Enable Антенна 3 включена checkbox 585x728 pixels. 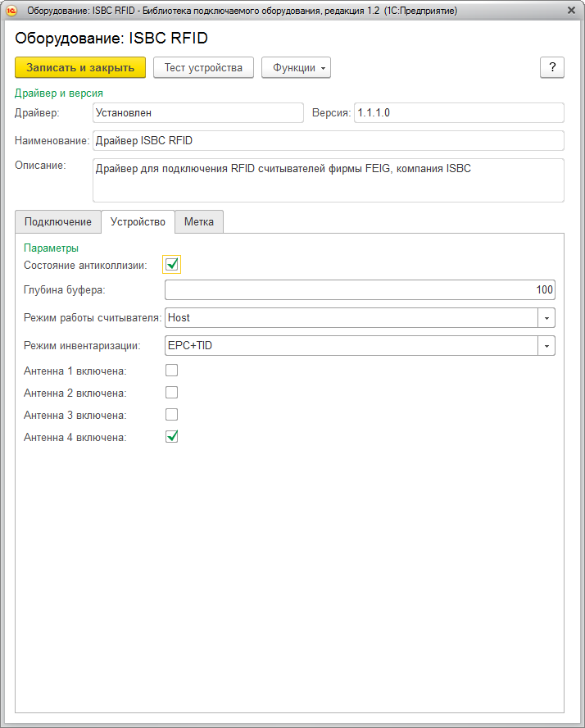(x=172, y=415)
